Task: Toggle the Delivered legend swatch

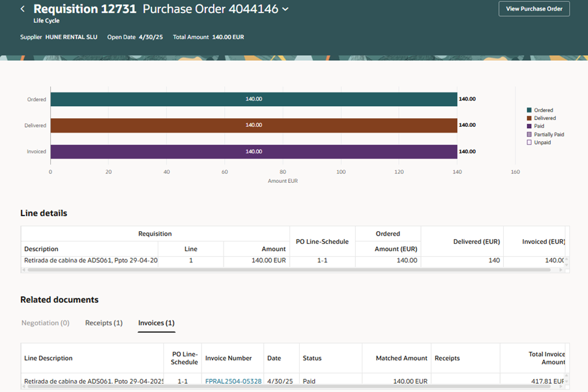Action: pos(529,117)
